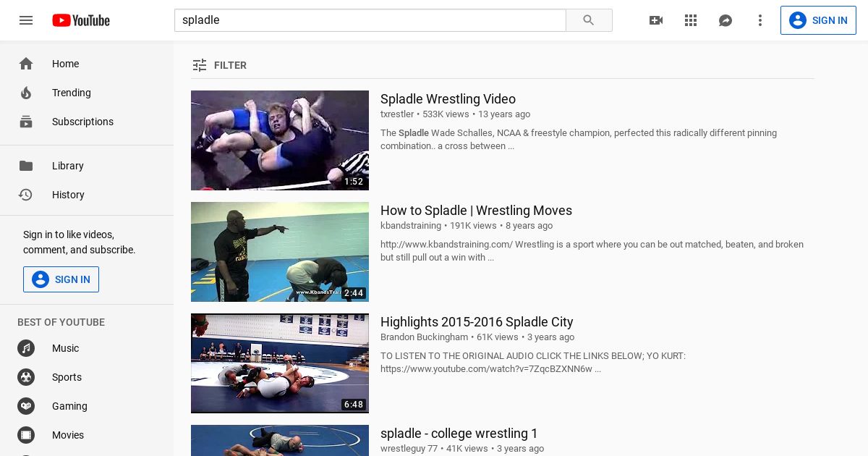Click the Trending flame icon
868x456 pixels.
click(x=26, y=93)
